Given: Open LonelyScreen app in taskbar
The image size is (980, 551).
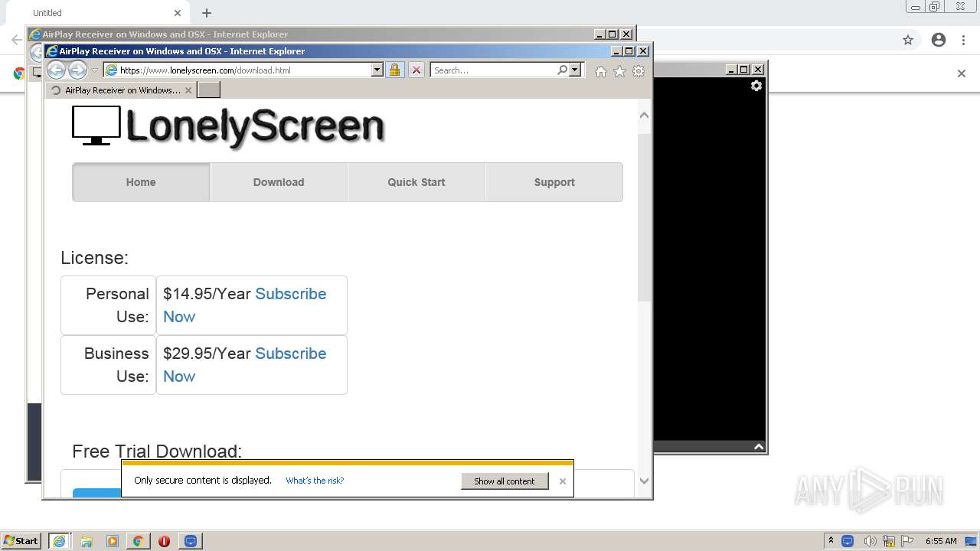Looking at the screenshot, I should [191, 541].
